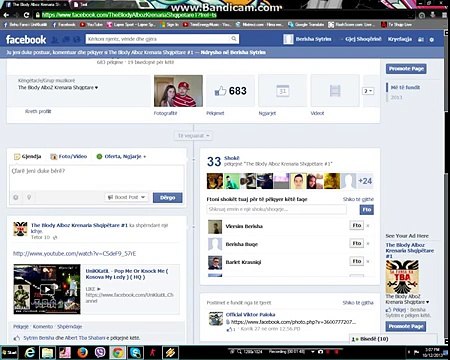Open Skype from taskbar
The height and width of the screenshot is (360, 450).
[135, 352]
